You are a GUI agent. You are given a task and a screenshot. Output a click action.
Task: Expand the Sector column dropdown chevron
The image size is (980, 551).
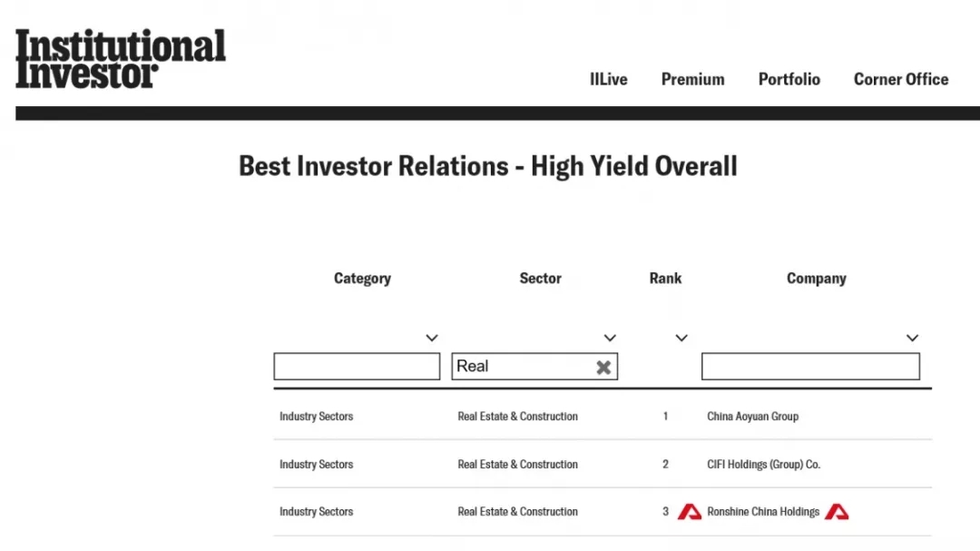tap(610, 338)
